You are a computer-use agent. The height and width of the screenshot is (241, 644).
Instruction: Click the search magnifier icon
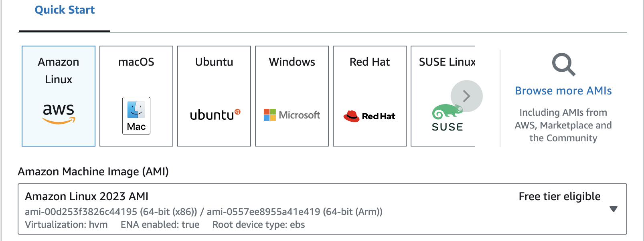[563, 64]
